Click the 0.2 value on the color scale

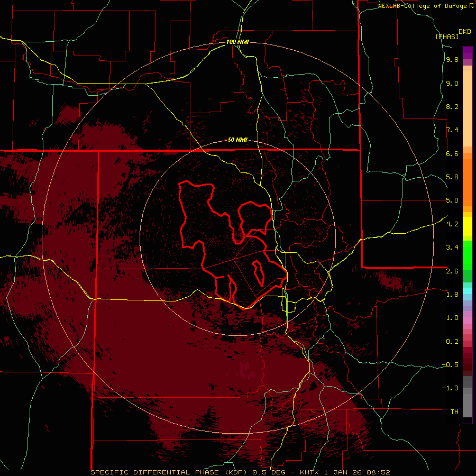click(452, 342)
